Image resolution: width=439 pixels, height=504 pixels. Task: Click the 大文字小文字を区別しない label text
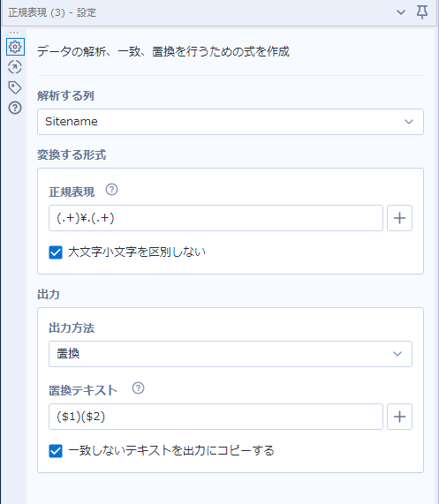click(137, 252)
